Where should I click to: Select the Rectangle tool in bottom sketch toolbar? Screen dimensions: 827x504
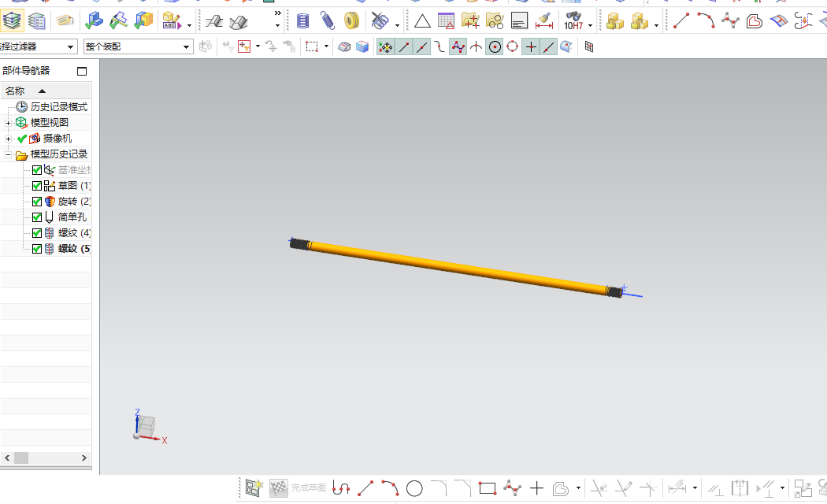488,489
